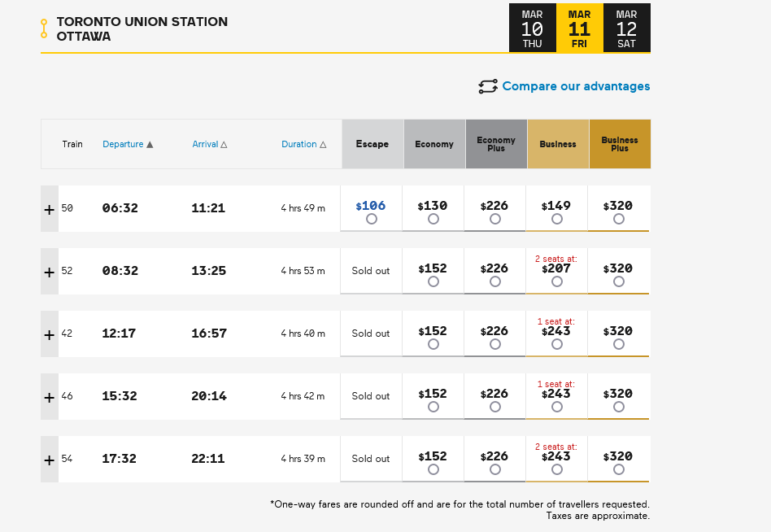Click the Business class column header
The width and height of the screenshot is (771, 532).
pyautogui.click(x=558, y=144)
